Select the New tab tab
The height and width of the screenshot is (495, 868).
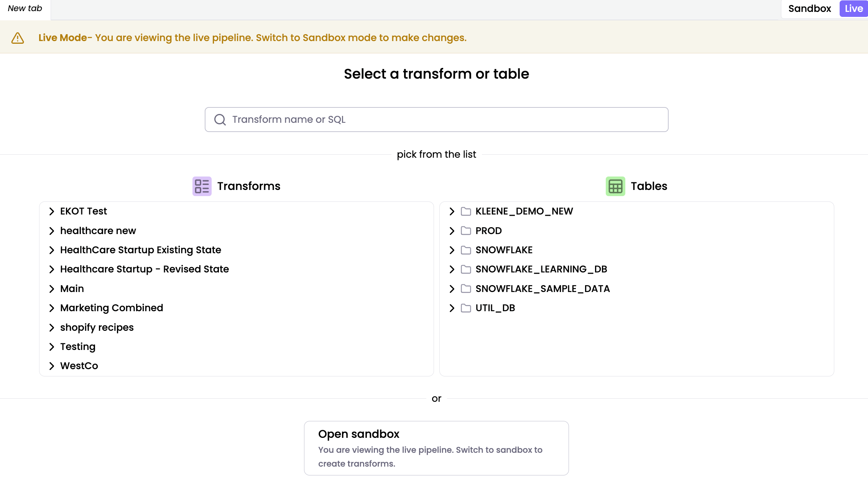coord(25,8)
